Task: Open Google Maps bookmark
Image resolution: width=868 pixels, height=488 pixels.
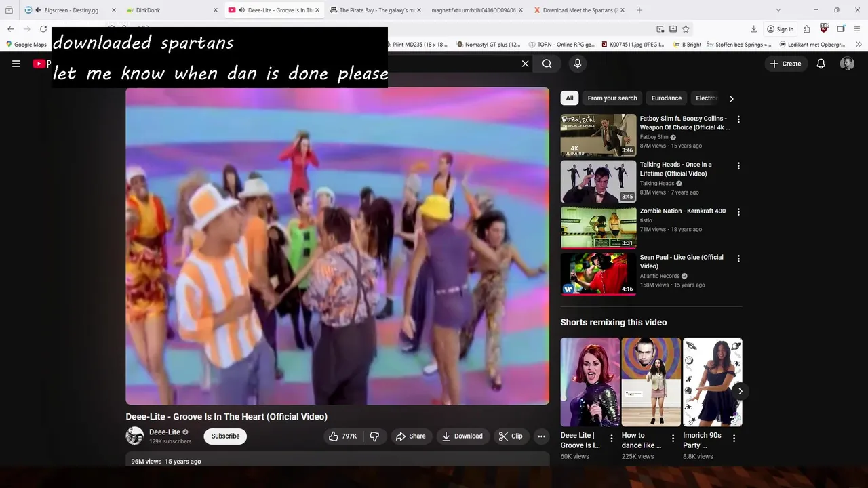Action: tap(26, 45)
